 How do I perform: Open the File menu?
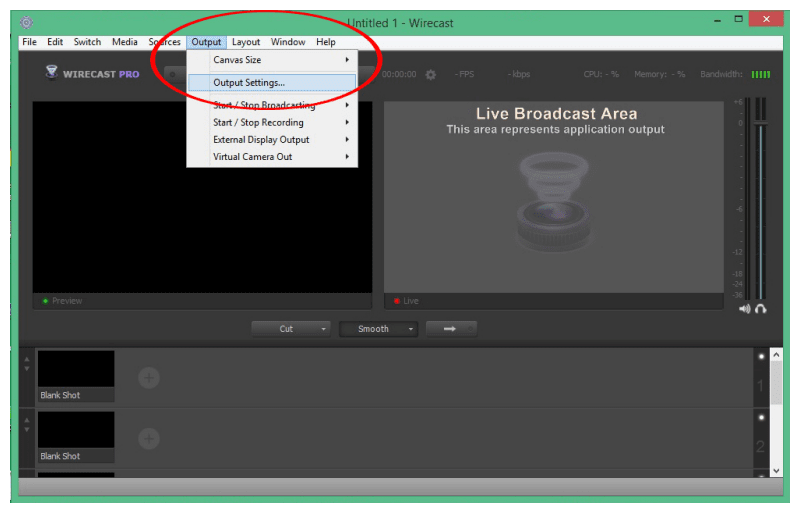click(x=29, y=42)
